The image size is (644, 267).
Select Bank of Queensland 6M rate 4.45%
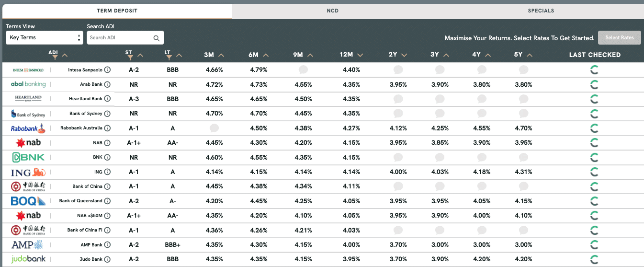pyautogui.click(x=259, y=201)
